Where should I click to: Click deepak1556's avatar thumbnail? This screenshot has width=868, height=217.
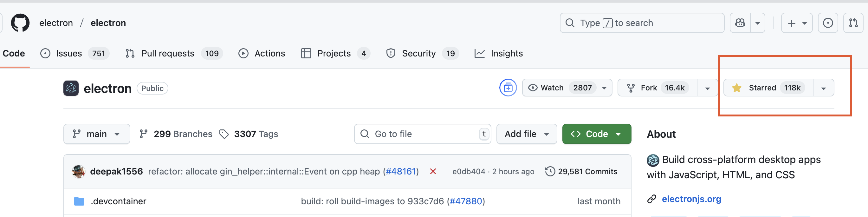pyautogui.click(x=79, y=172)
